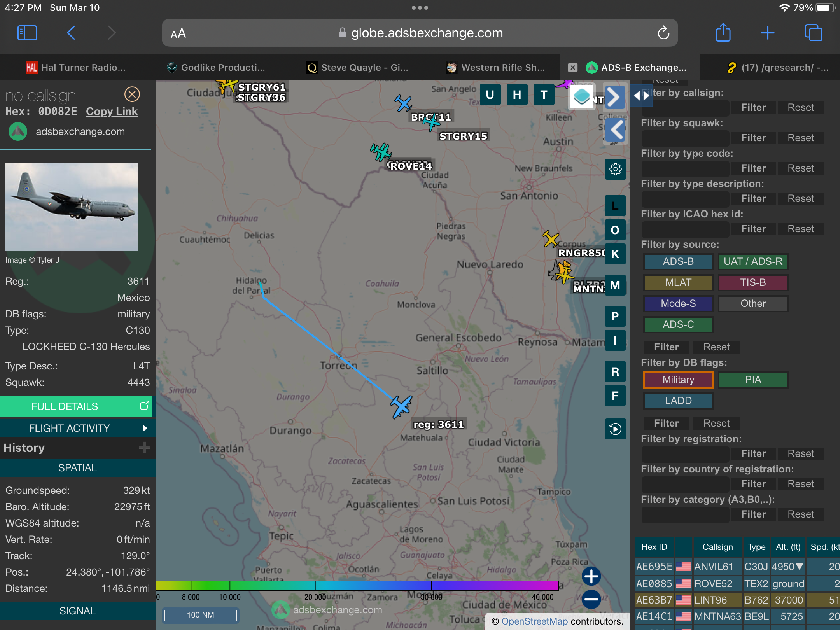Screen dimensions: 840x630
Task: Switch to /qresearch/ tab
Action: tap(770, 68)
